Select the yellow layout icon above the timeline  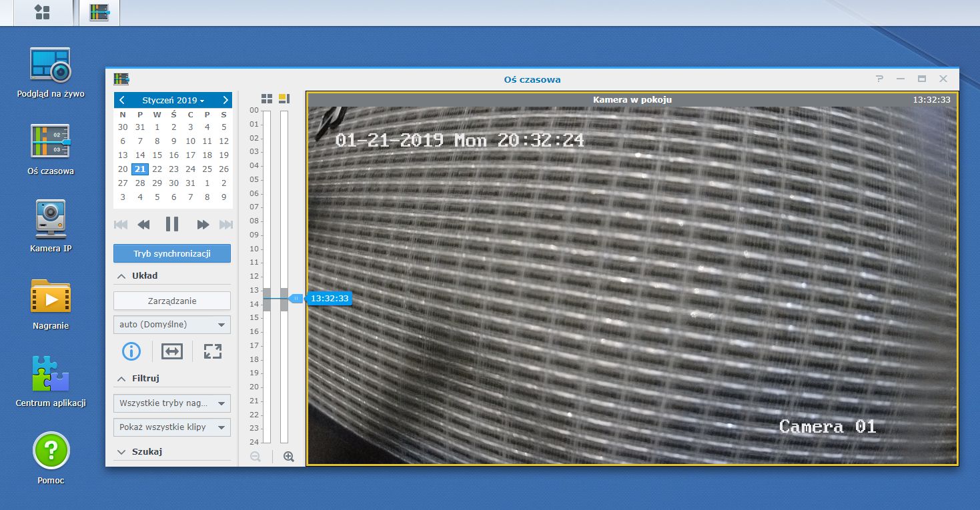pos(284,99)
